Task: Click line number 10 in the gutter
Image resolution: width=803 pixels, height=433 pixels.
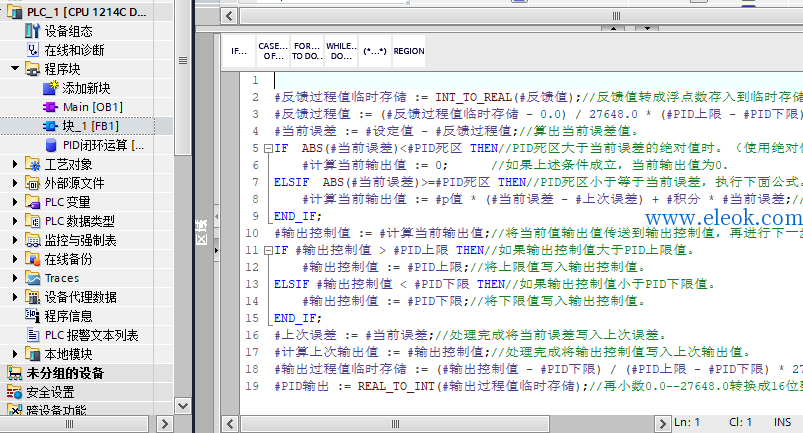Action: tap(252, 233)
